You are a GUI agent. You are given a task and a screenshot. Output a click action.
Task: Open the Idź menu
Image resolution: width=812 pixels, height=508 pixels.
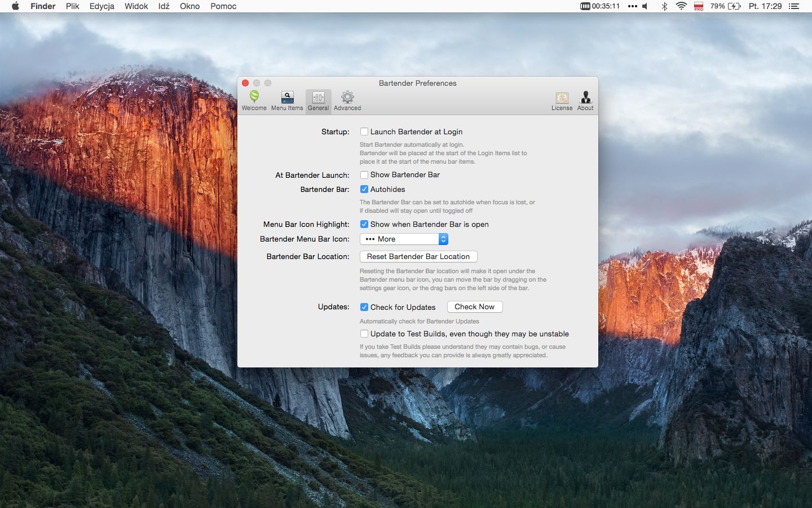point(164,6)
